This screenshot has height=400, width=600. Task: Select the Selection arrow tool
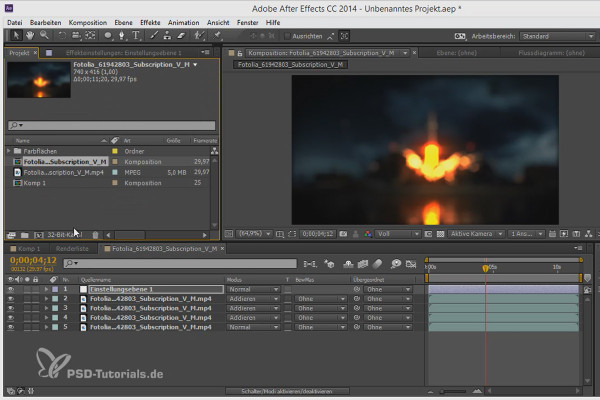(x=16, y=36)
